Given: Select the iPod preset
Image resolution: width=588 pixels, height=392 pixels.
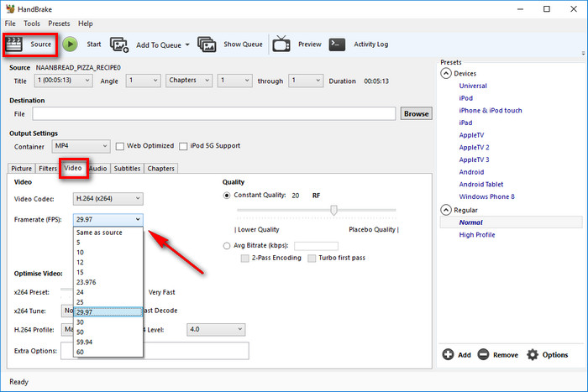Looking at the screenshot, I should click(x=465, y=98).
